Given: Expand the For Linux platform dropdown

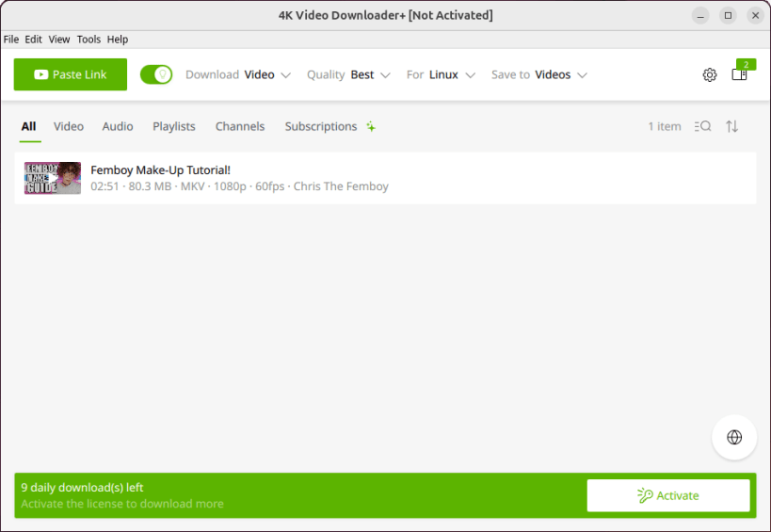Looking at the screenshot, I should 441,74.
